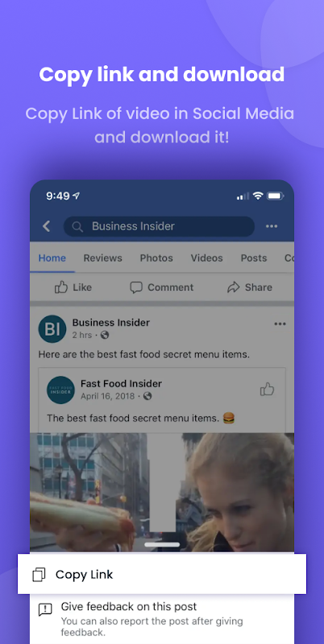Image resolution: width=324 pixels, height=644 pixels.
Task: Tap the feedback speech bubble icon
Action: click(x=45, y=609)
